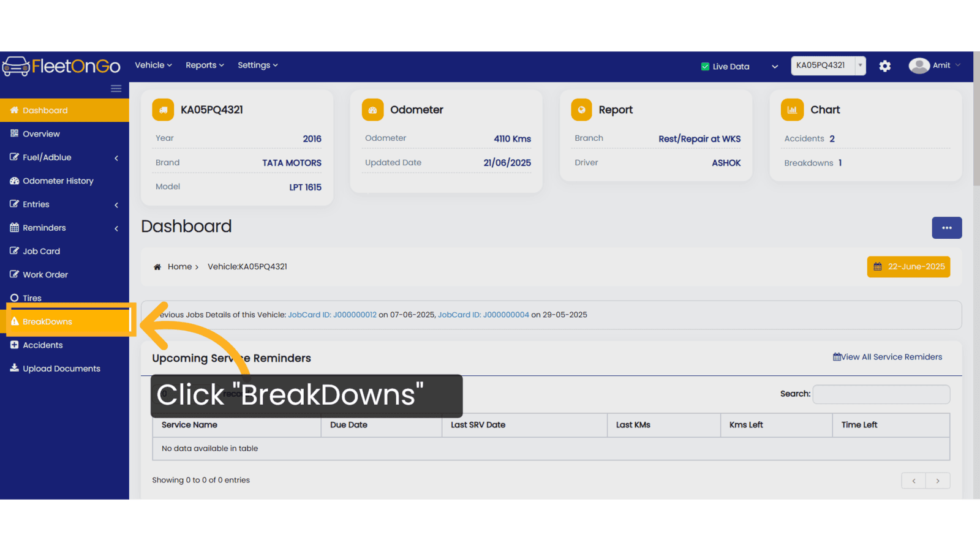Go to next table page
This screenshot has height=551, width=980.
(938, 481)
